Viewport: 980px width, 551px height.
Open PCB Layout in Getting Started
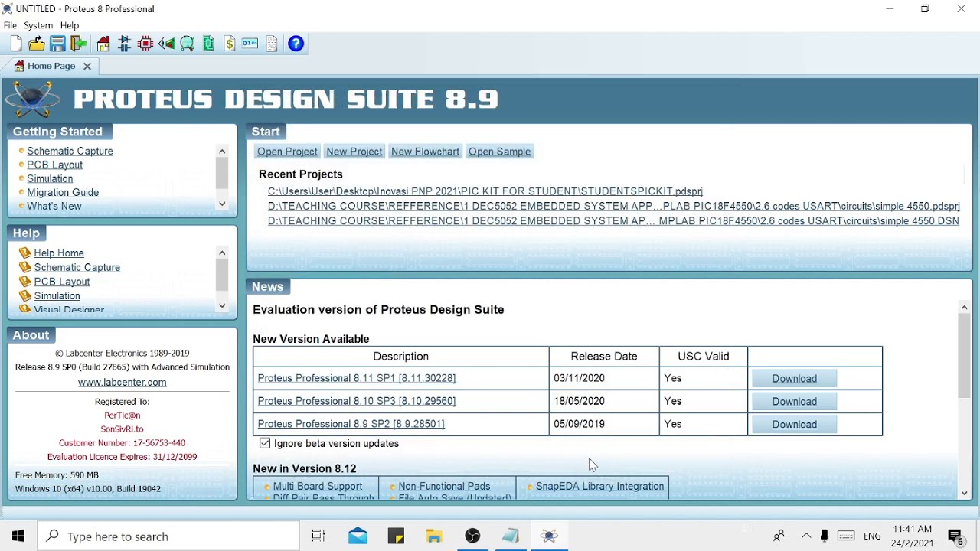coord(54,165)
